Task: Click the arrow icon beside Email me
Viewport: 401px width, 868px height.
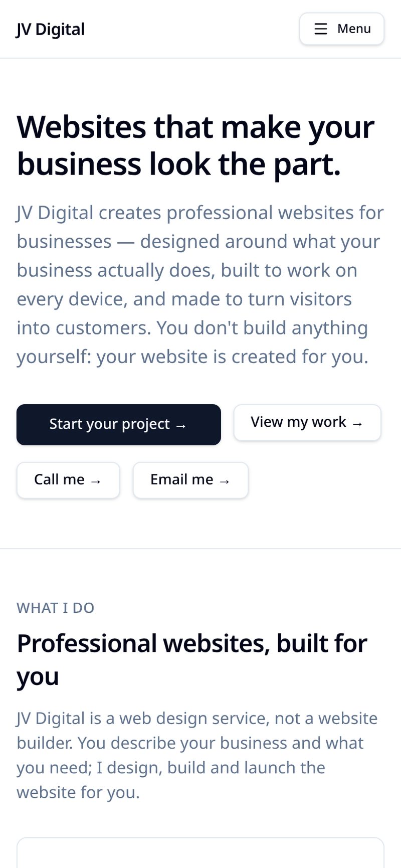Action: [x=225, y=481]
